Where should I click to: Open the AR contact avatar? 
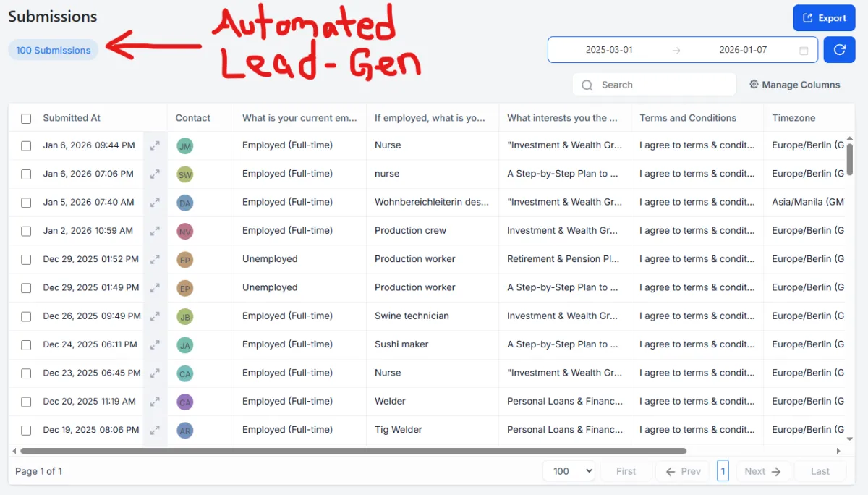pyautogui.click(x=185, y=431)
